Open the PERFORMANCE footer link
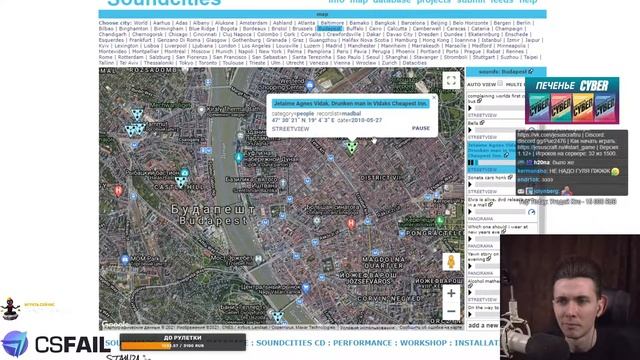The width and height of the screenshot is (640, 360). point(362,343)
